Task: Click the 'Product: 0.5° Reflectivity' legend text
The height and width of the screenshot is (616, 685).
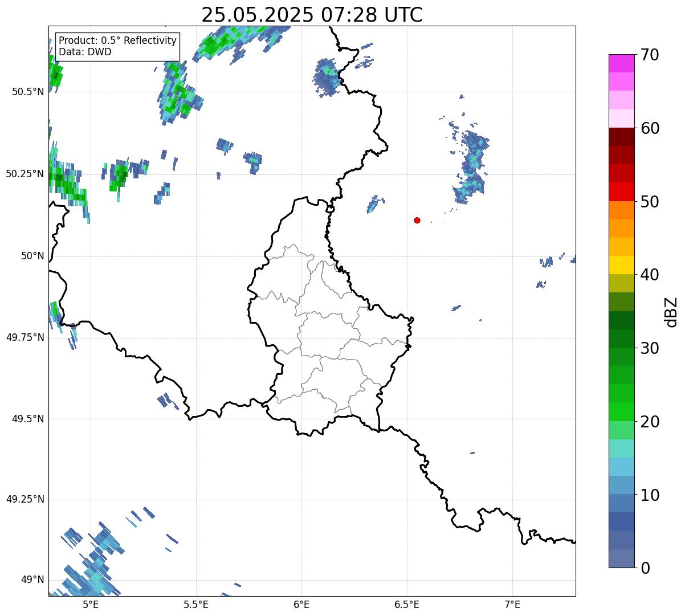Action: [x=118, y=41]
